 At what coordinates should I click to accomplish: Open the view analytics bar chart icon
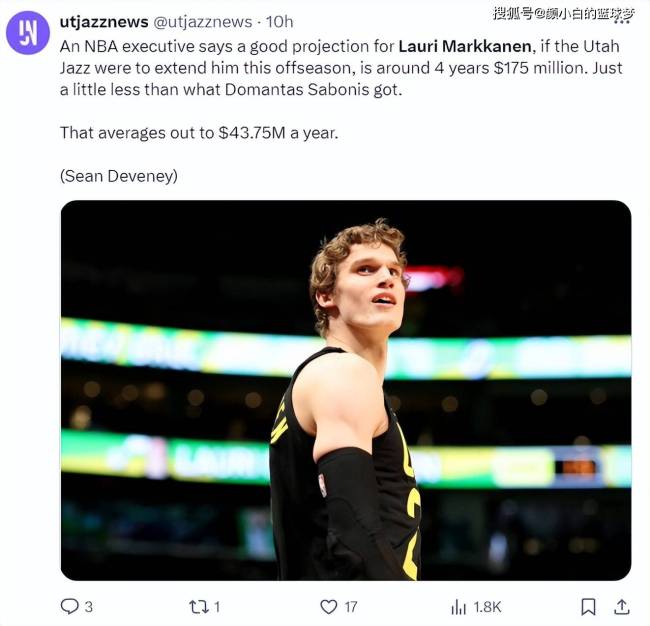459,606
